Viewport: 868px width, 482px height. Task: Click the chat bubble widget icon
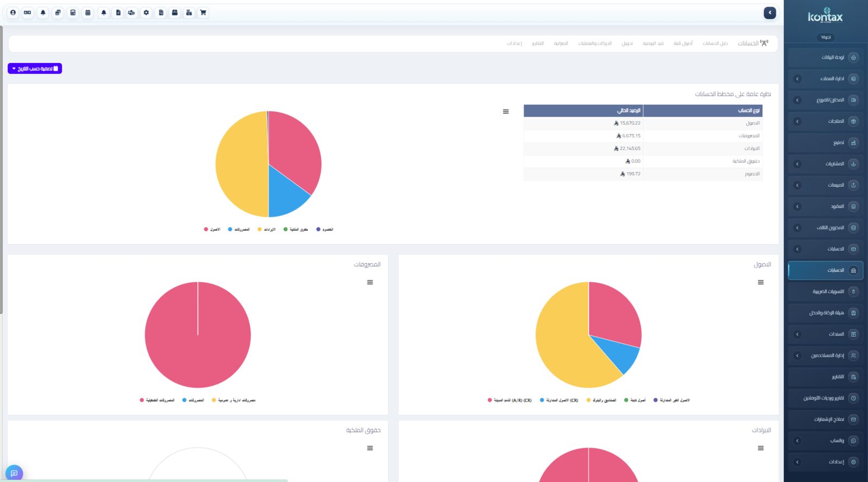tap(14, 473)
